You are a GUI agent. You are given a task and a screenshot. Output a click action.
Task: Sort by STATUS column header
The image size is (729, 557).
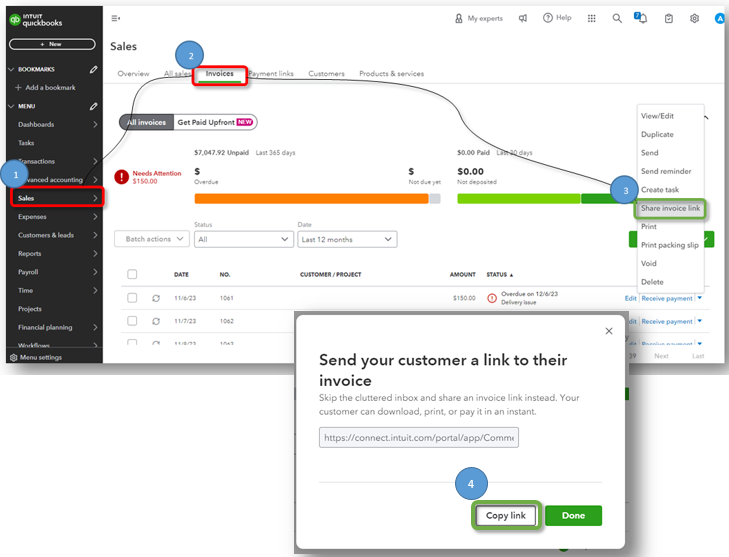click(499, 275)
